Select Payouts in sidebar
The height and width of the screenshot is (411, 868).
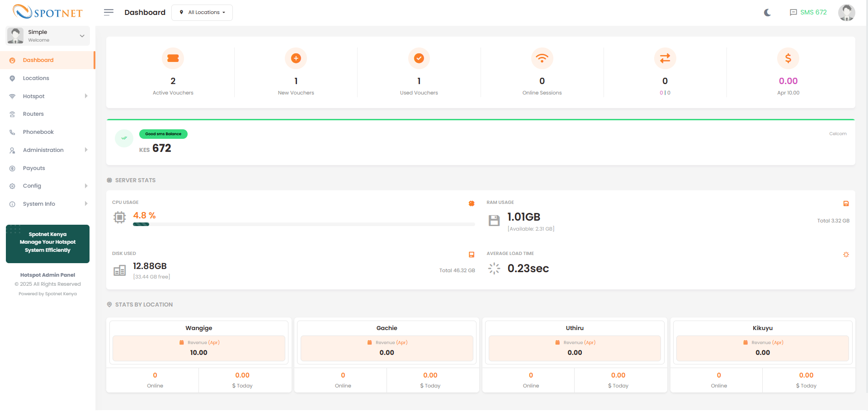tap(34, 168)
